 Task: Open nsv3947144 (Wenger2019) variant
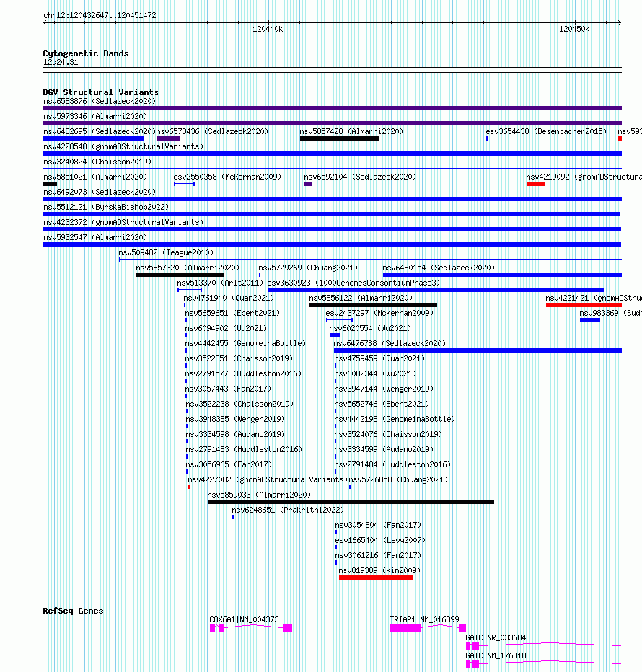[384, 389]
